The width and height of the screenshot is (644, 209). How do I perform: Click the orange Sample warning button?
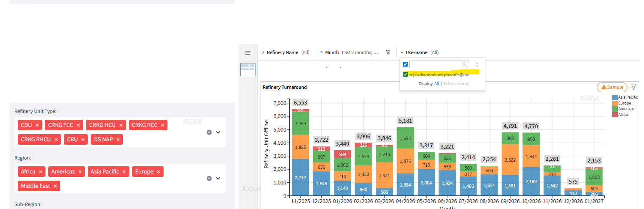612,87
